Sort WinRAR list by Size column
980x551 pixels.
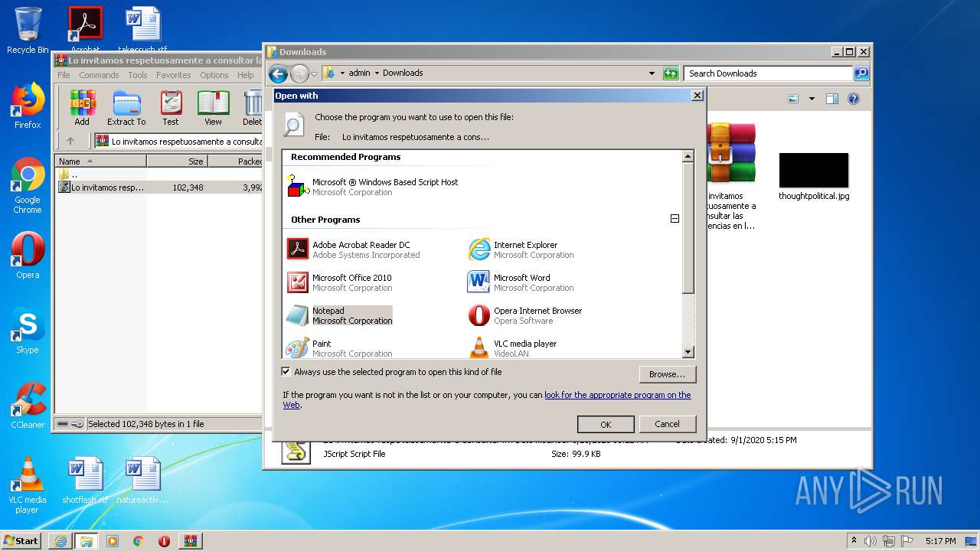[177, 161]
